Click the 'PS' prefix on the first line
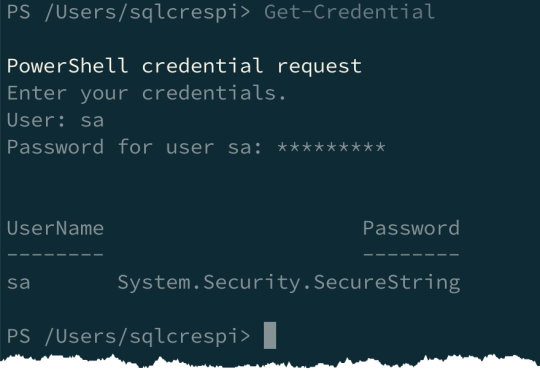The height and width of the screenshot is (371, 540). [x=19, y=11]
